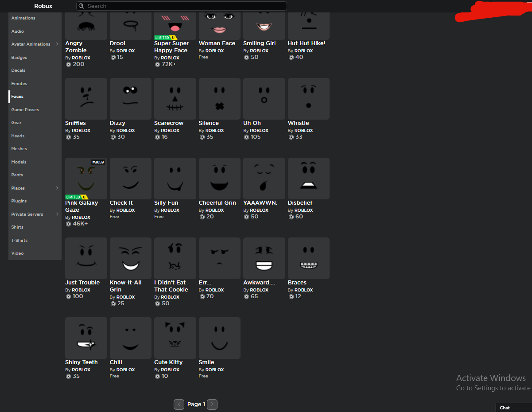Image resolution: width=532 pixels, height=412 pixels.
Task: Open the Woman Face thumbnail
Action: coord(220,26)
